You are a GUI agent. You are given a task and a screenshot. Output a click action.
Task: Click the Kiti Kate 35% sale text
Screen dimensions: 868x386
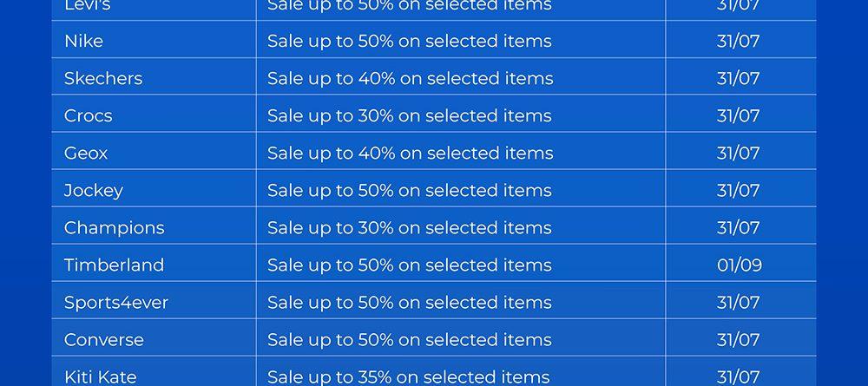pos(408,376)
